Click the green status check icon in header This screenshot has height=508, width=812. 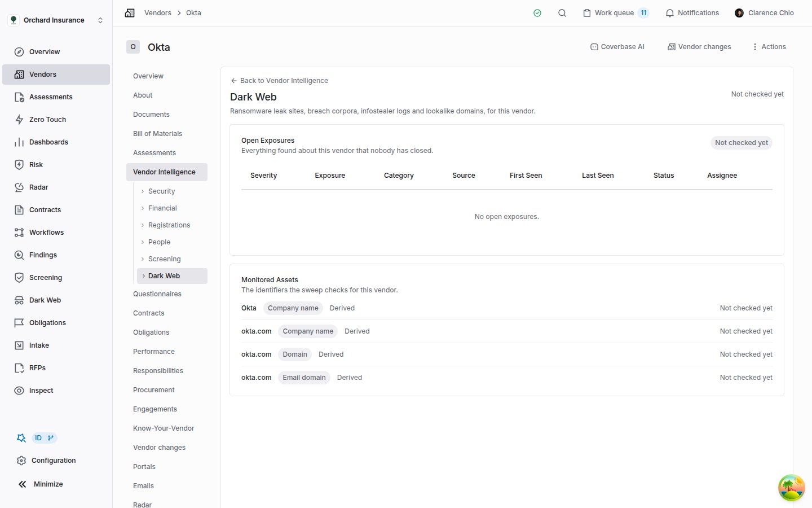point(537,13)
